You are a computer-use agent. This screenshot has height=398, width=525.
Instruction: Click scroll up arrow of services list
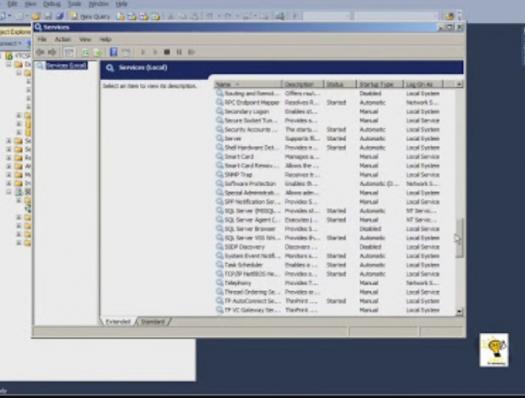(x=459, y=84)
